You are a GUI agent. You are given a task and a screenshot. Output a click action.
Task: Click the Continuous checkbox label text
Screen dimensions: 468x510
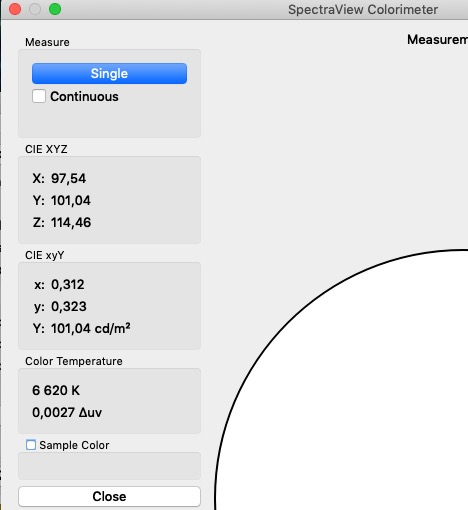point(84,97)
